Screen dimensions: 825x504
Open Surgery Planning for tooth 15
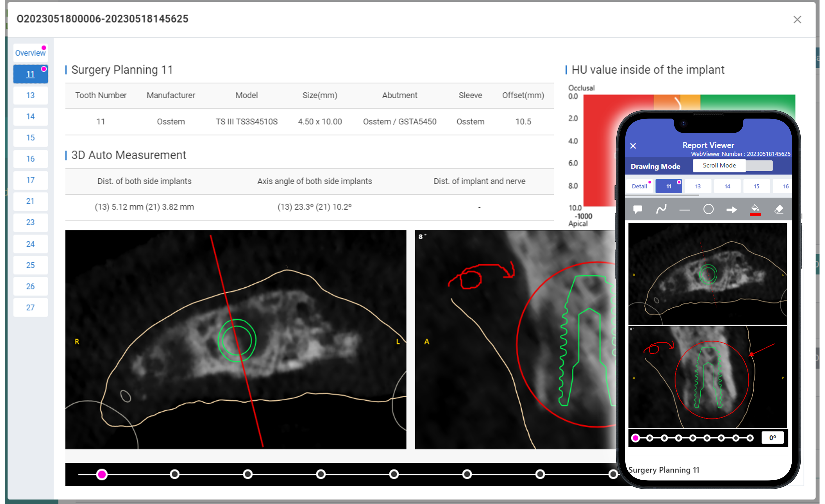[x=30, y=138]
